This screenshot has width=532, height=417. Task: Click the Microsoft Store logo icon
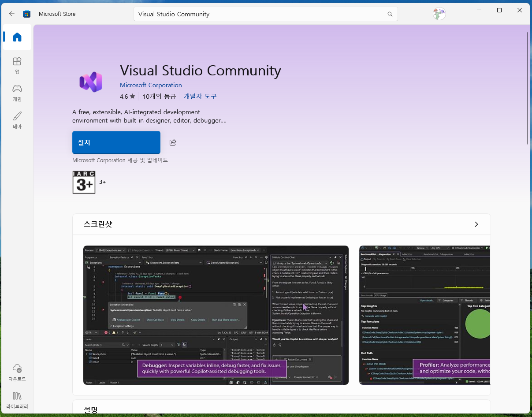26,14
